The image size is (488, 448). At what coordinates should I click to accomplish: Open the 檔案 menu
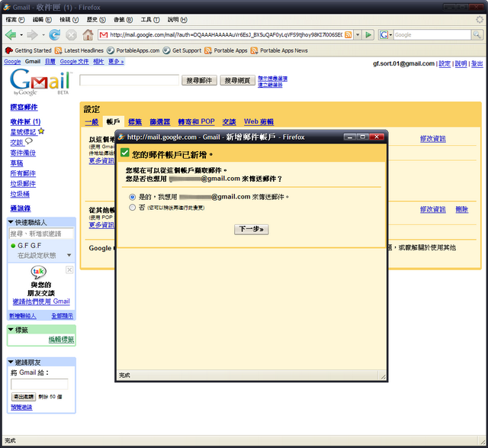pos(15,20)
